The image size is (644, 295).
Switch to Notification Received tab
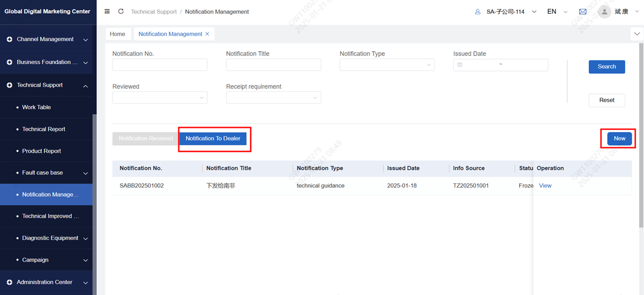click(x=145, y=139)
